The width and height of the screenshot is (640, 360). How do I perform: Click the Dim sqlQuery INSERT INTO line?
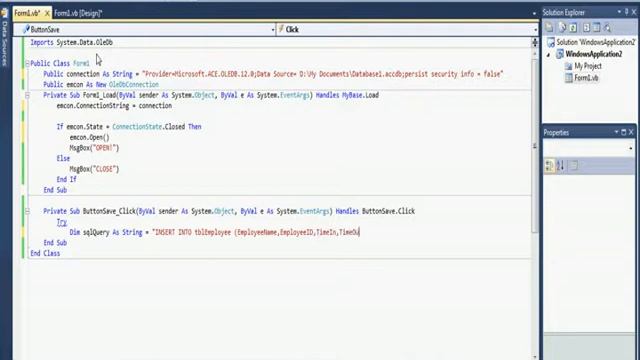click(x=214, y=233)
